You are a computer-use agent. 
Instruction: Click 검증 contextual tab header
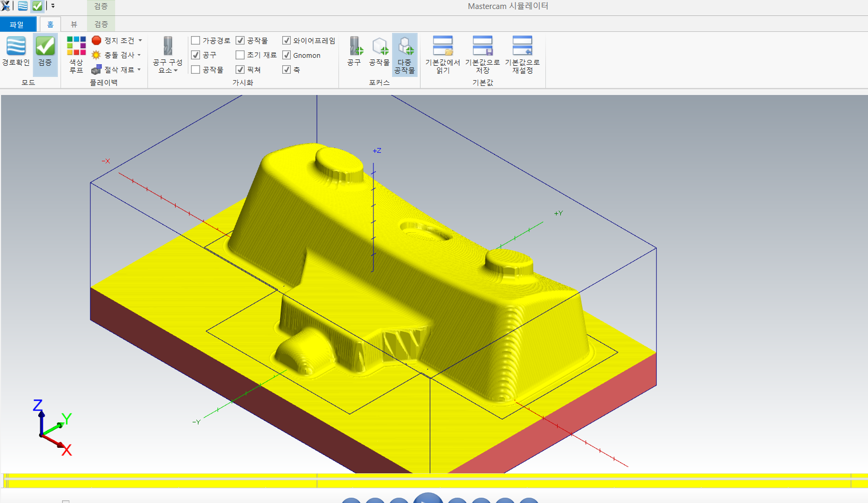[101, 6]
